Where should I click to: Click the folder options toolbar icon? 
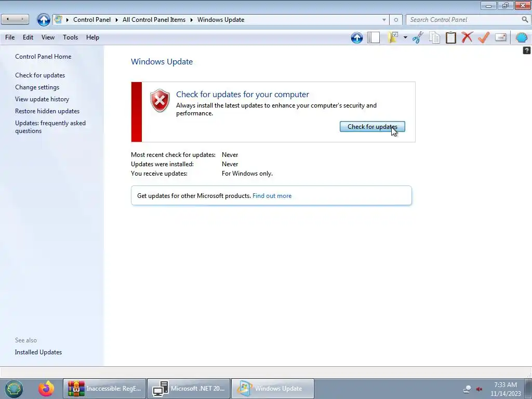[393, 37]
